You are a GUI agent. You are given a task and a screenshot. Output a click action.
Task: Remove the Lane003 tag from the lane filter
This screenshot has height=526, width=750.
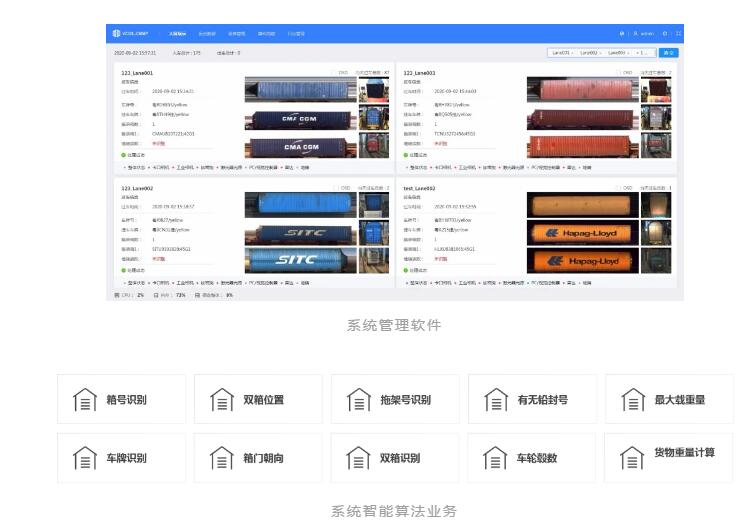pos(628,53)
